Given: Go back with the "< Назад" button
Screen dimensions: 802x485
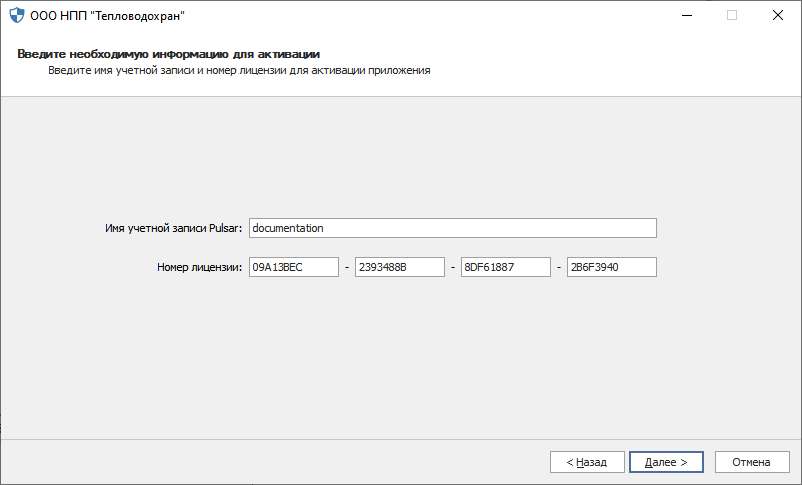Looking at the screenshot, I should 587,462.
